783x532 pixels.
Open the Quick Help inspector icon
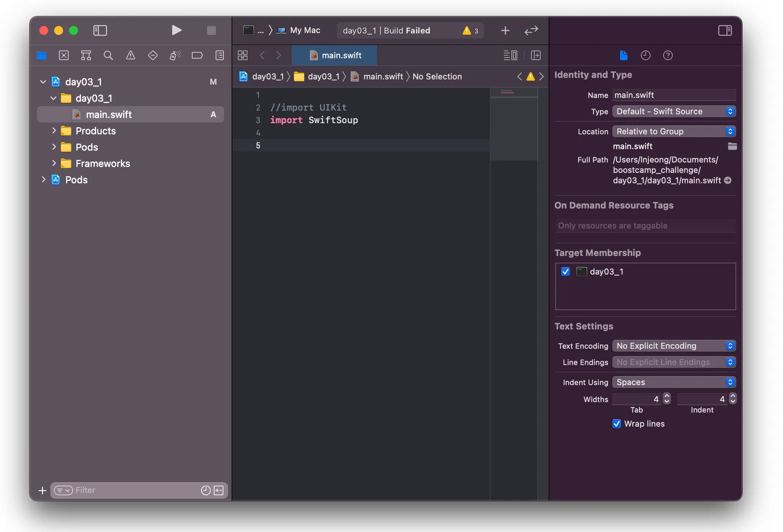[x=668, y=55]
